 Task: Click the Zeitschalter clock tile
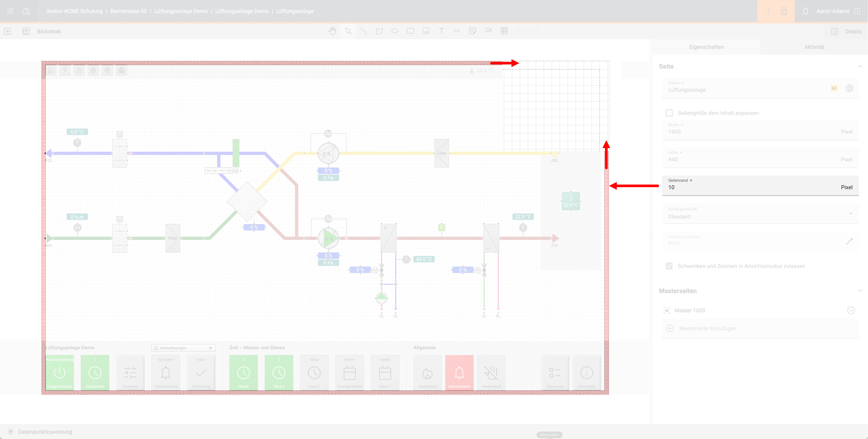(x=95, y=373)
